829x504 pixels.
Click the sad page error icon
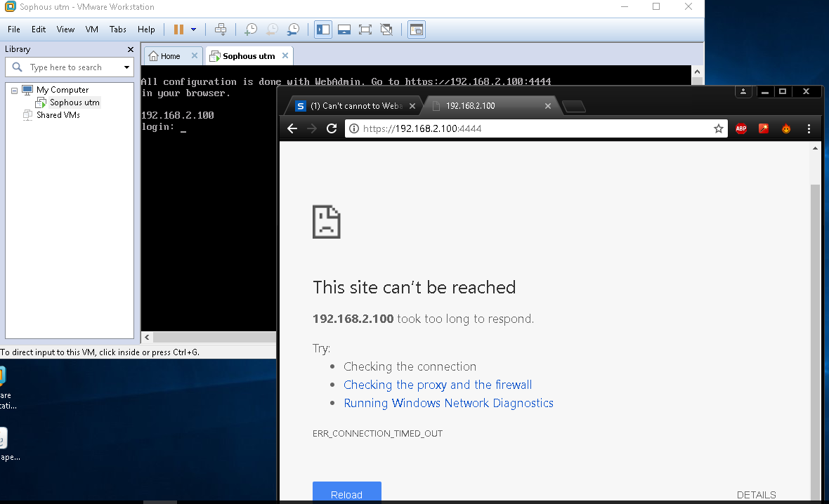tap(326, 222)
